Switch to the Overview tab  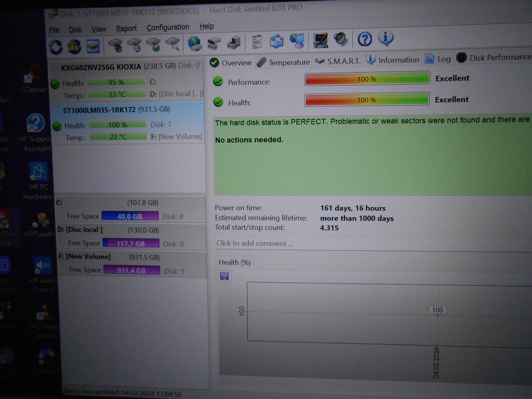(x=230, y=63)
